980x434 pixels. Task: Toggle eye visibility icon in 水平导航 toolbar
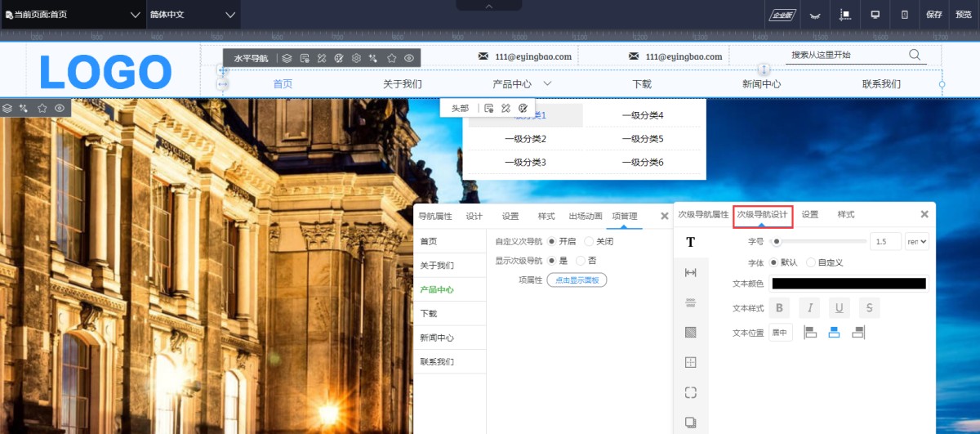[408, 58]
